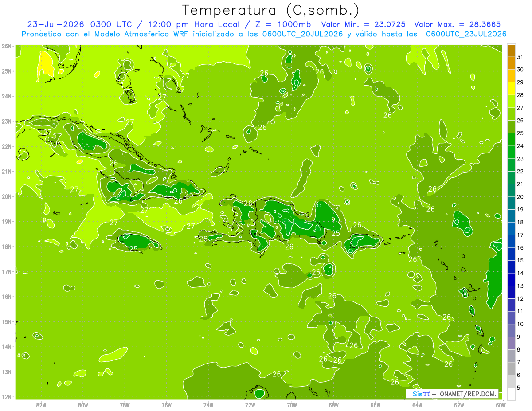Click the colorbar value label '31'
The height and width of the screenshot is (411, 532).
pos(520,57)
